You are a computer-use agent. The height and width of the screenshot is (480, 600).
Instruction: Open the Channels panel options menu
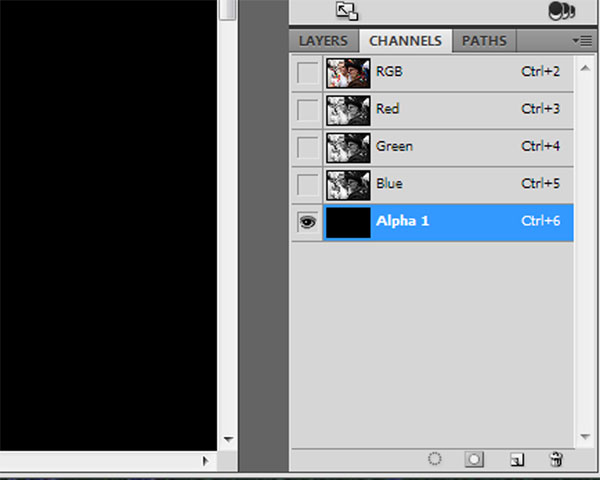(x=582, y=41)
